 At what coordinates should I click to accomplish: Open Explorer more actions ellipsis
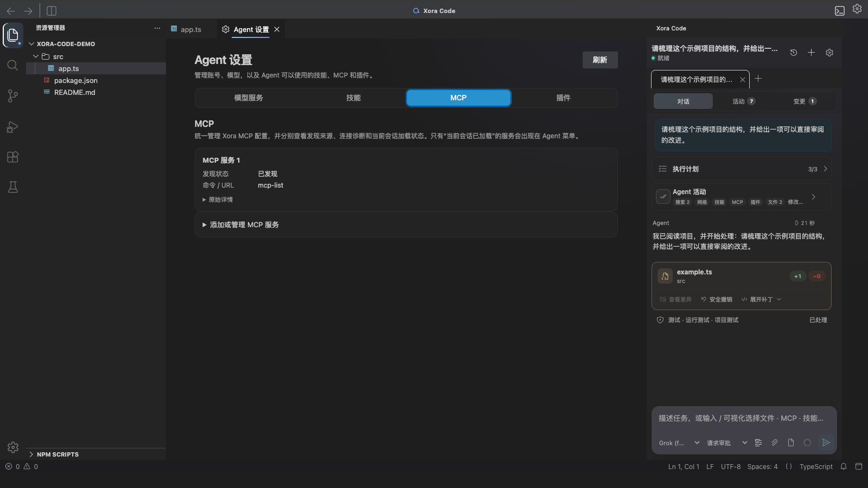click(x=157, y=28)
